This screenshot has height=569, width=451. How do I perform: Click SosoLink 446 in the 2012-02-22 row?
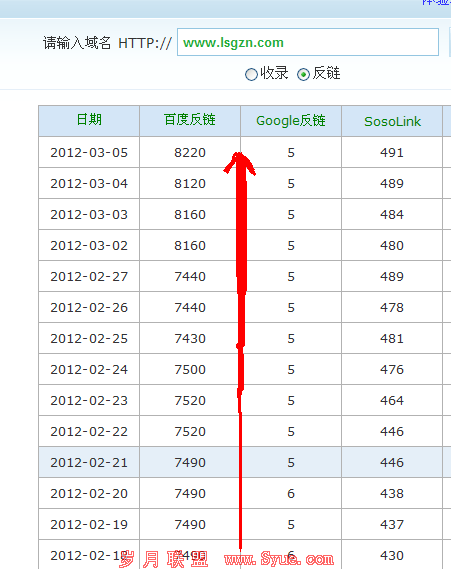coord(392,431)
